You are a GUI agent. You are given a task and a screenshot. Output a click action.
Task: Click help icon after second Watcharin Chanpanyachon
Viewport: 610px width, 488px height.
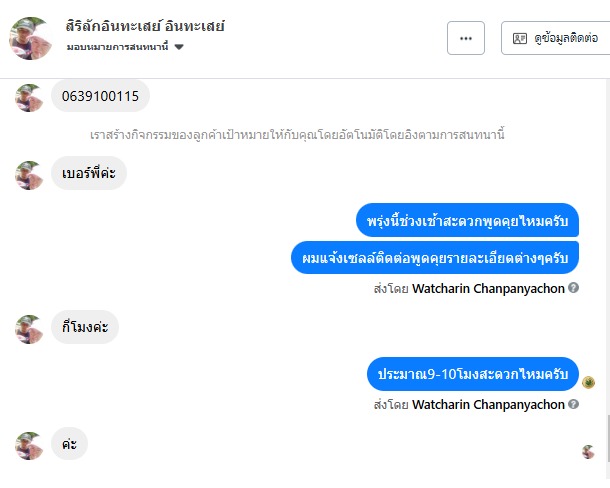coord(573,404)
